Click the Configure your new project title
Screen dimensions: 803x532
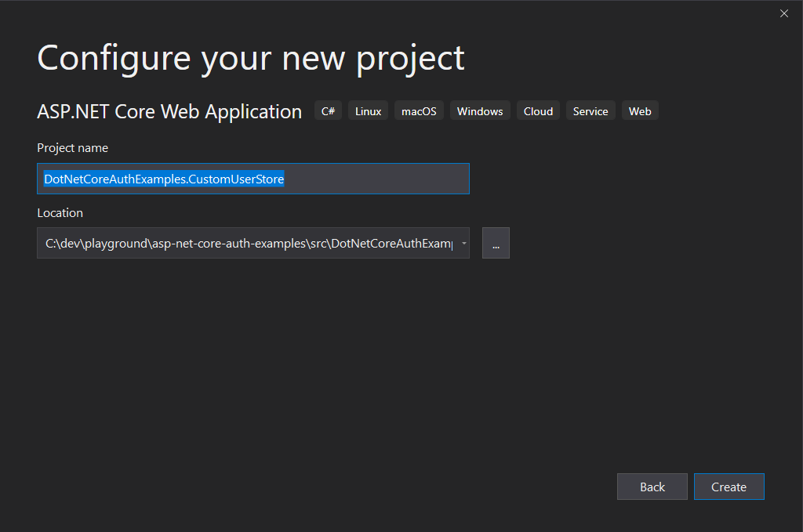click(x=251, y=58)
